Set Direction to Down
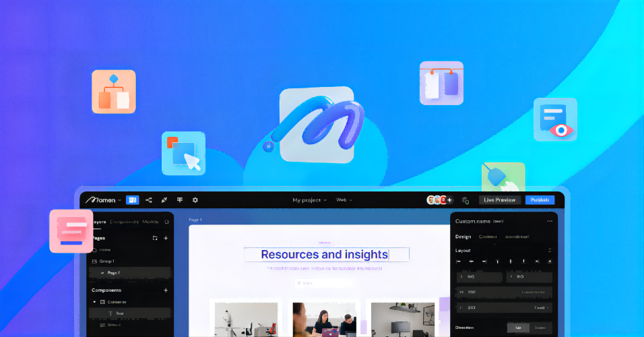This screenshot has height=337, width=644. click(x=540, y=328)
